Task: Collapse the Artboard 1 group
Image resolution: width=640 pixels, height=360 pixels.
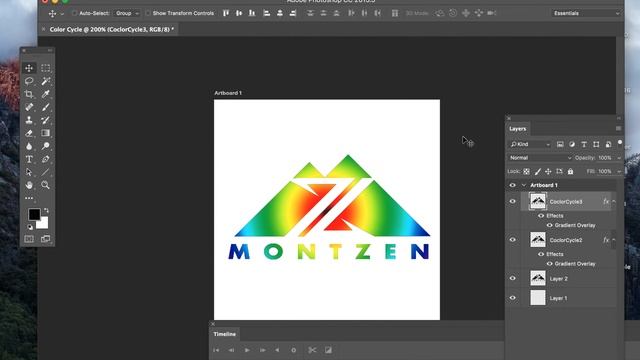Action: pos(524,185)
